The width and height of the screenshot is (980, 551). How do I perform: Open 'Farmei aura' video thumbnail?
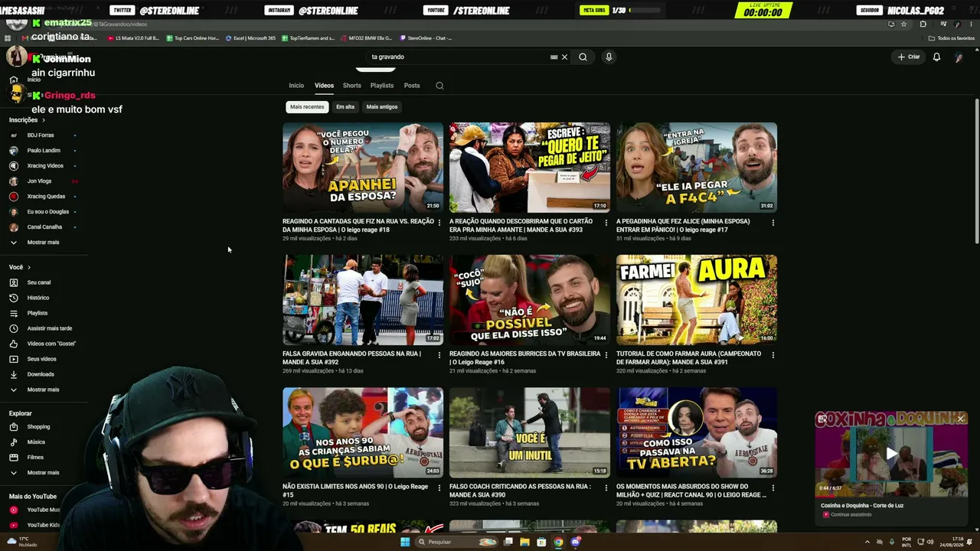697,300
